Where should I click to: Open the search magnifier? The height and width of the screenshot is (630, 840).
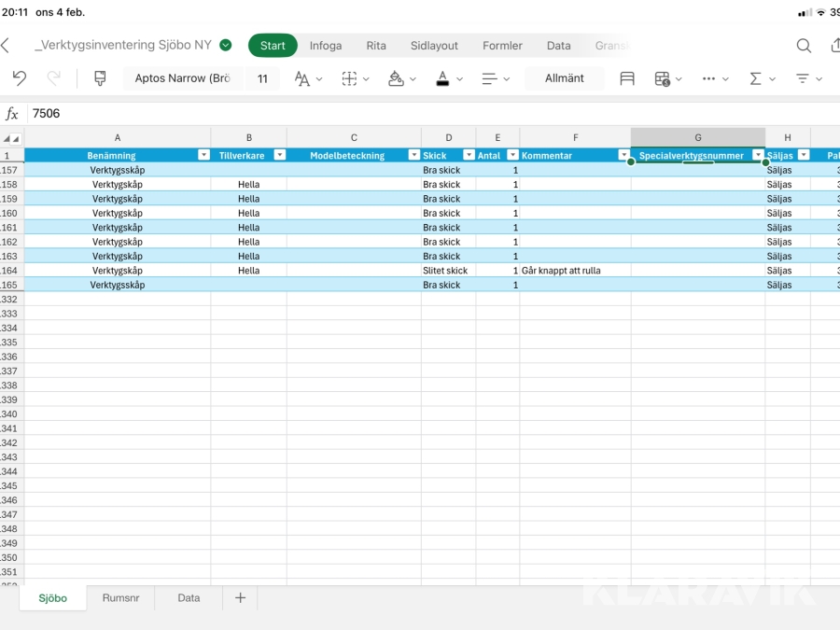[804, 46]
